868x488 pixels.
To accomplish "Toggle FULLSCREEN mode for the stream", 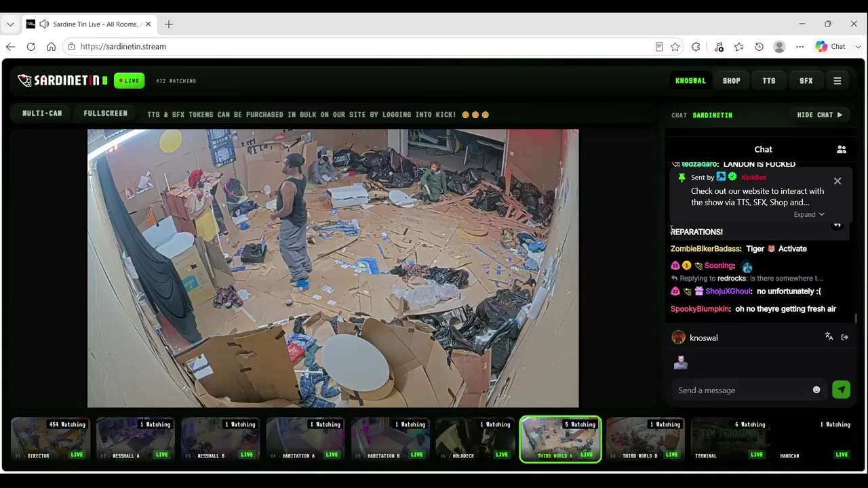I will point(105,113).
